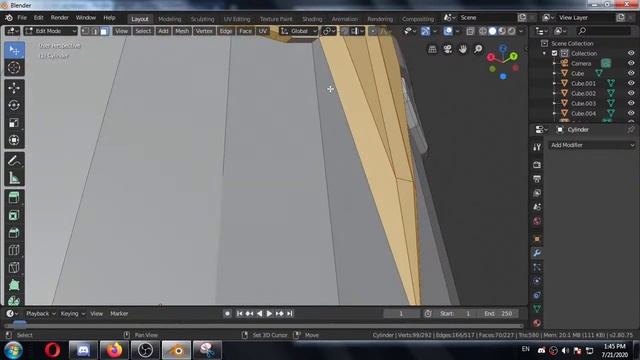Screen dimensions: 640x360
Task: Hide Cube.002 in outliner
Action: 631,93
